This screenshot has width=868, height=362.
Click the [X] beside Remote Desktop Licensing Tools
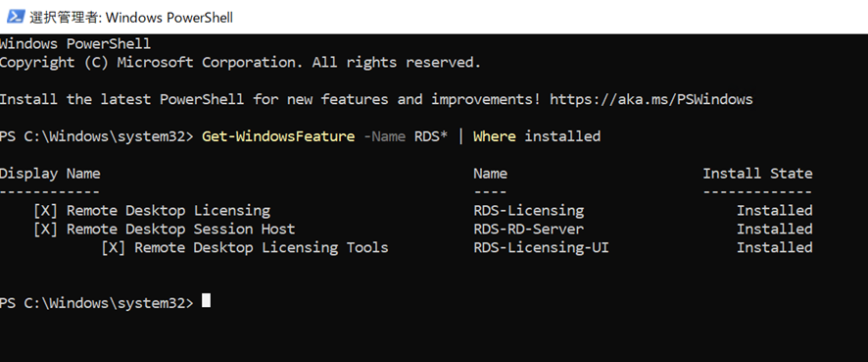click(113, 247)
